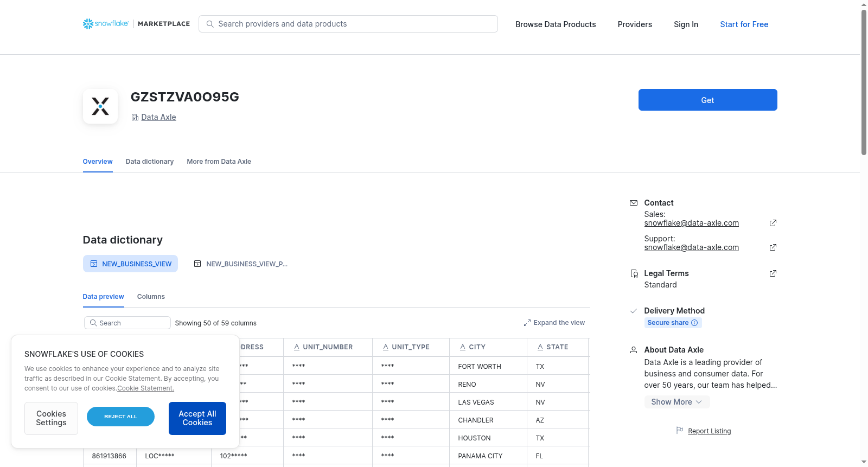Click the About Data Axle person icon
The height and width of the screenshot is (467, 868).
(x=634, y=350)
